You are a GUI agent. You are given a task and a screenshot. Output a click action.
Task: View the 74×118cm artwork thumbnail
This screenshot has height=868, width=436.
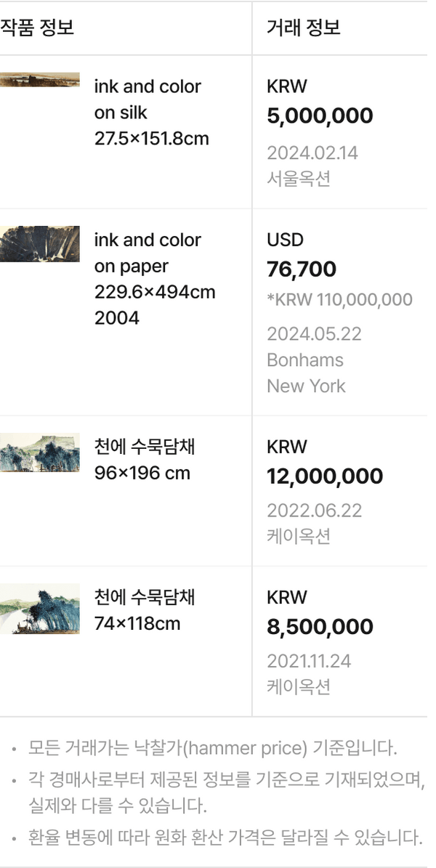(x=39, y=608)
